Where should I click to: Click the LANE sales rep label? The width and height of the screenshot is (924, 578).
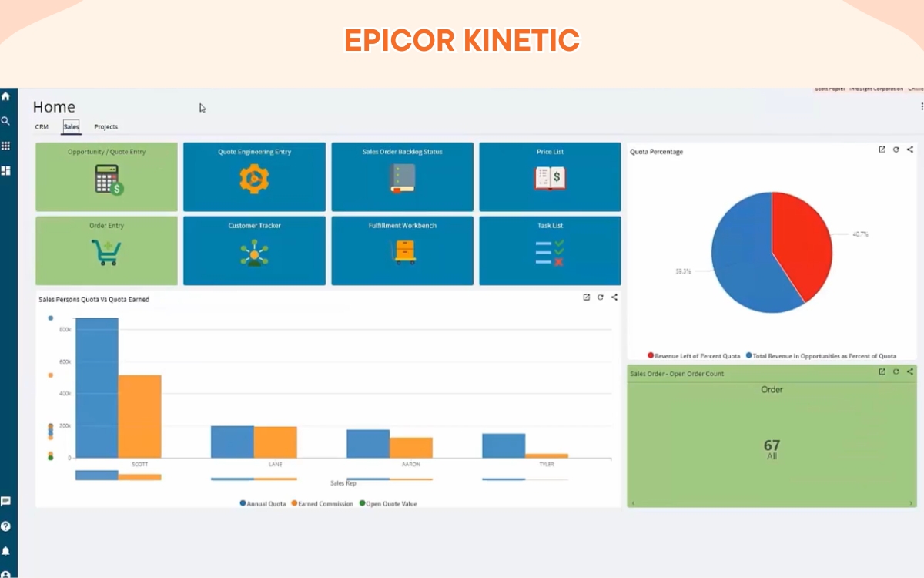pyautogui.click(x=276, y=465)
